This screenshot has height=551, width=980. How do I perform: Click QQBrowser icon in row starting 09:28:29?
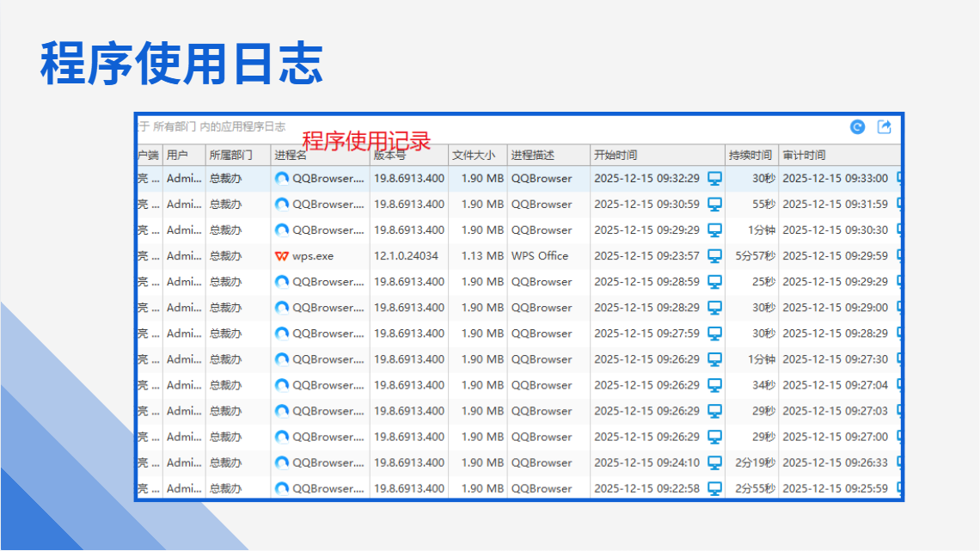[282, 308]
